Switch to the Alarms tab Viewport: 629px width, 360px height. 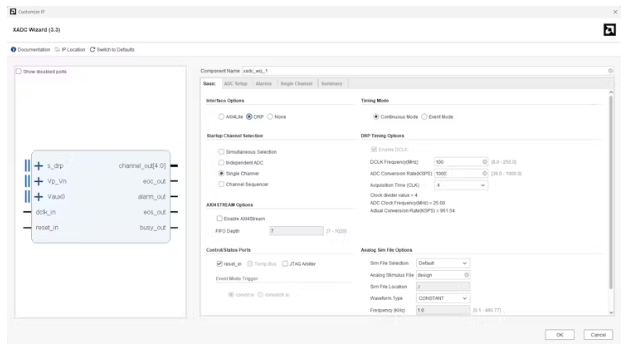264,83
